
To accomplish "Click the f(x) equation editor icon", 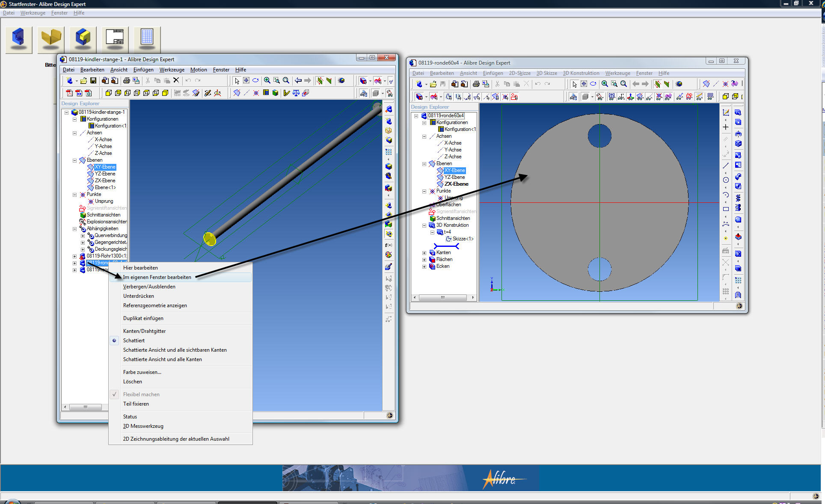I will pos(389,245).
